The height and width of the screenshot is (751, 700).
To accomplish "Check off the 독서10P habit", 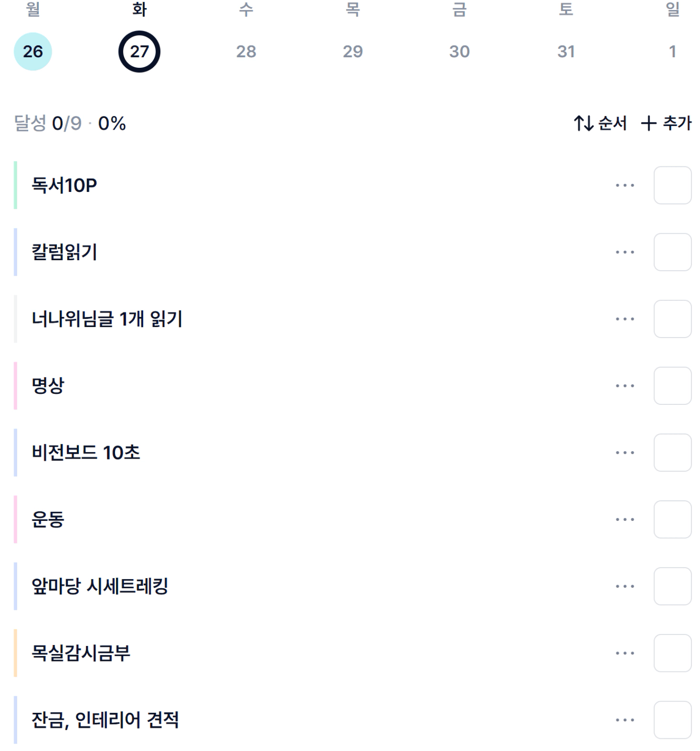I will coord(672,185).
